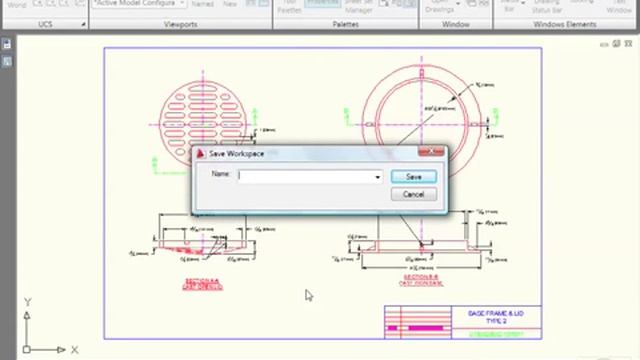
Task: Click the New viewport button
Action: [230, 4]
